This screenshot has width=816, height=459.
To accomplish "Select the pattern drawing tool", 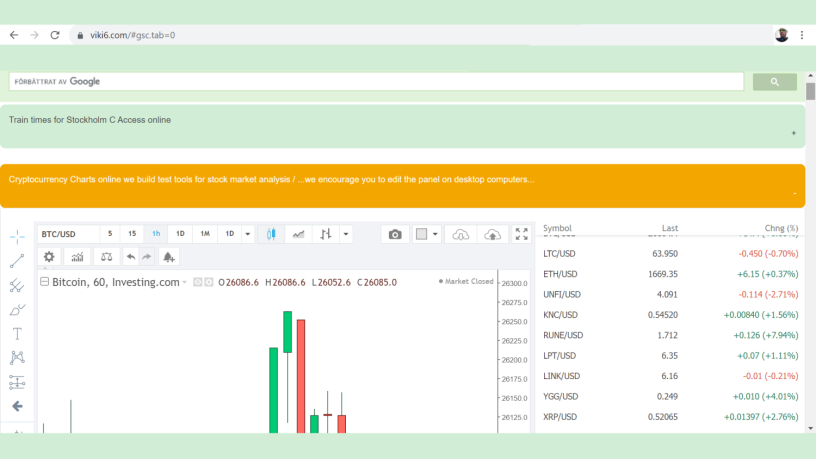I will coord(17,358).
